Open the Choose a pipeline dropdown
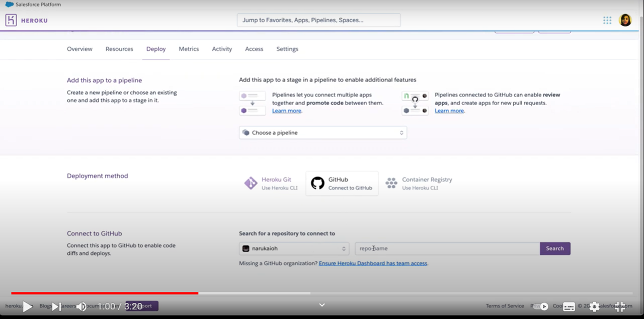The height and width of the screenshot is (319, 644). click(x=323, y=132)
